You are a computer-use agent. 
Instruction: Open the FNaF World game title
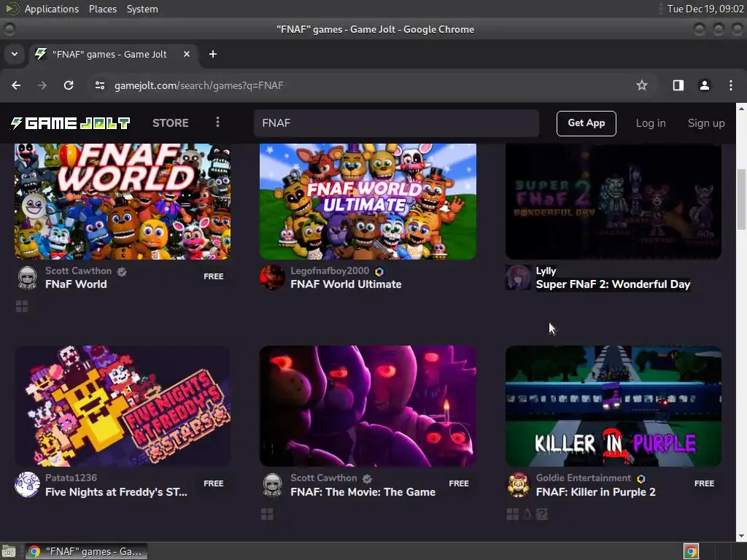tap(76, 284)
